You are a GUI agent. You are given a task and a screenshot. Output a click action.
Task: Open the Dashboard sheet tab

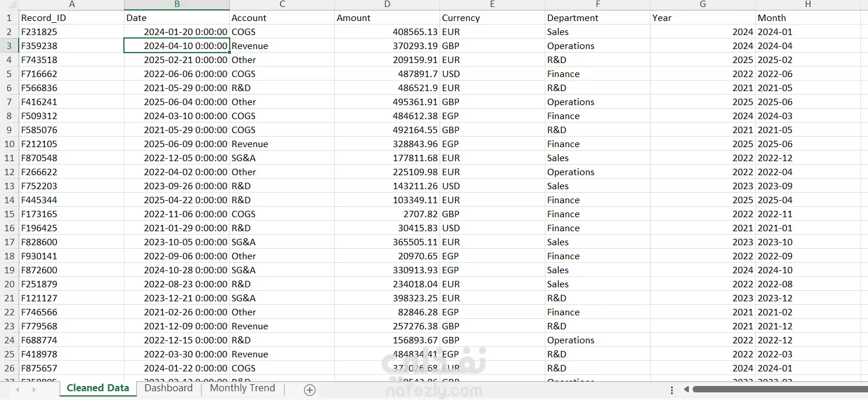[168, 388]
